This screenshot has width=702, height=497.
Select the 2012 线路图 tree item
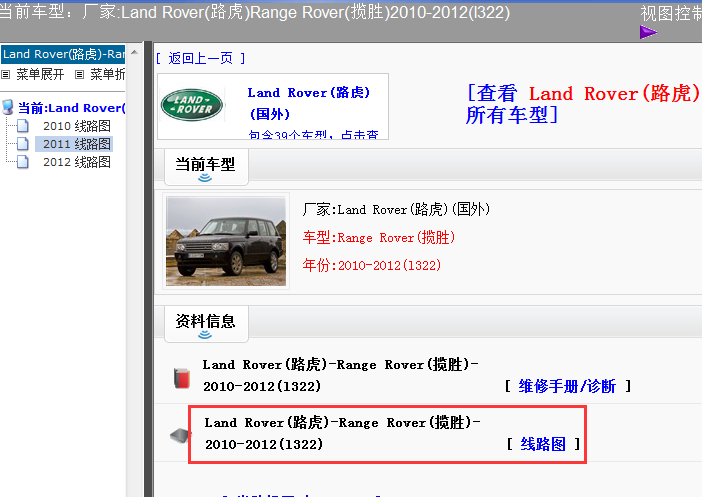[x=77, y=162]
